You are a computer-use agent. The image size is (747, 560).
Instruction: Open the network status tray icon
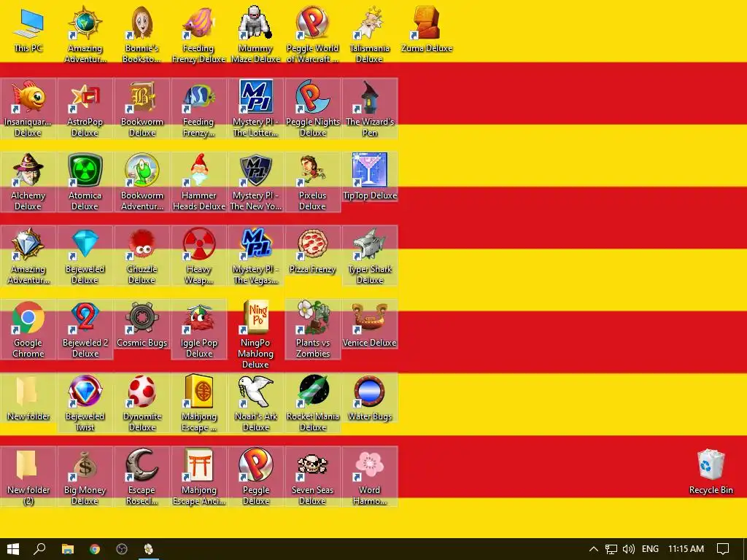click(611, 549)
